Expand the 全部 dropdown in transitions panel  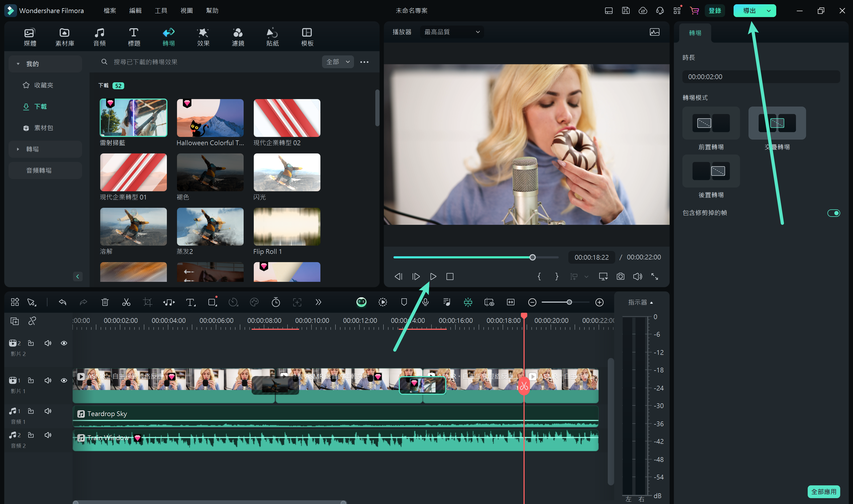click(339, 61)
